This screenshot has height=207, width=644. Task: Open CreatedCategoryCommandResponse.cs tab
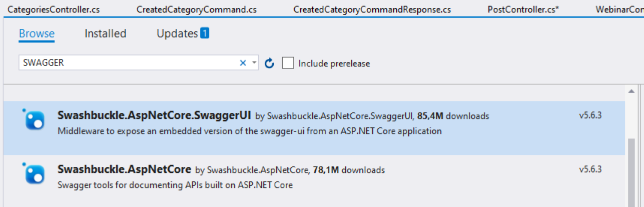[x=372, y=9]
